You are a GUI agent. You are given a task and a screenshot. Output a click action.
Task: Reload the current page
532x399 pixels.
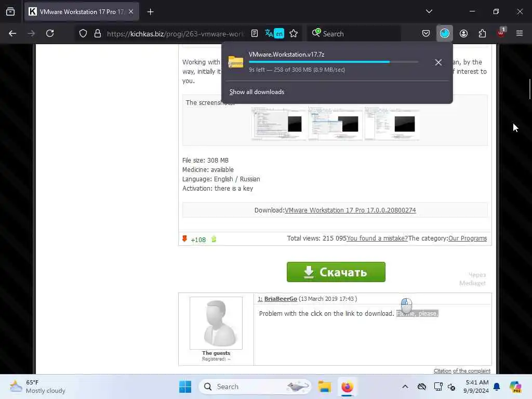coord(50,33)
